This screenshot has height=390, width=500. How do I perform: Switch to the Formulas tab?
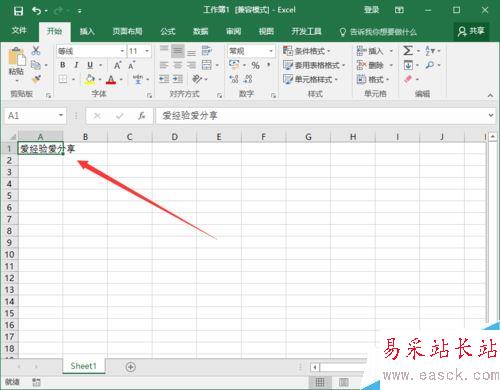click(x=168, y=31)
